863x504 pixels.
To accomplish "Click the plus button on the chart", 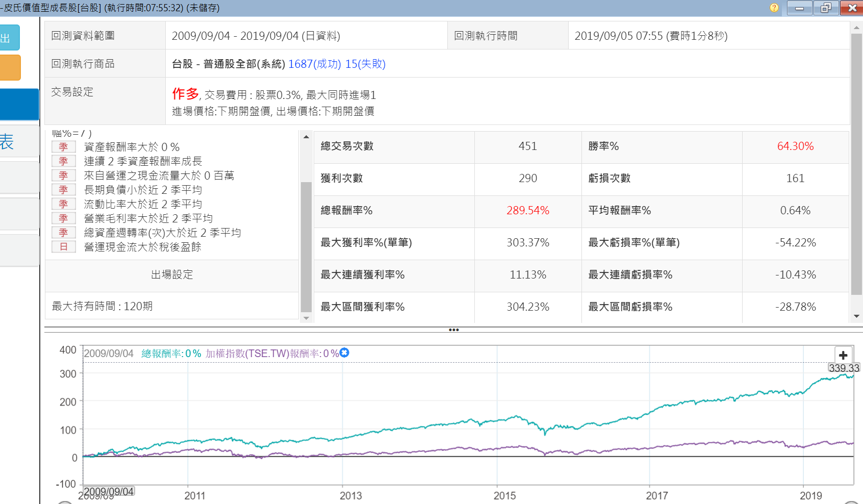I will (x=843, y=355).
